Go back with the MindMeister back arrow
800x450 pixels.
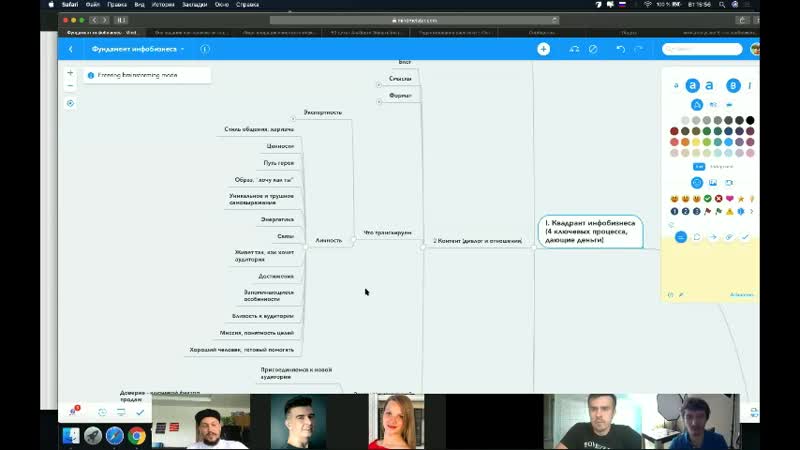71,49
